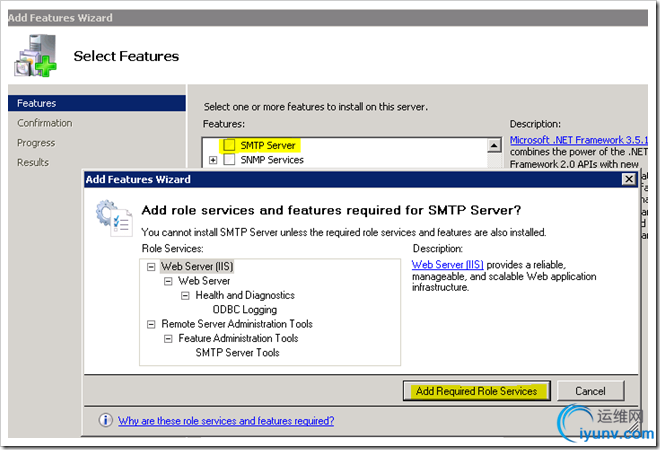
Task: Collapse the Web Server (IIS) tree node
Action: 151,267
